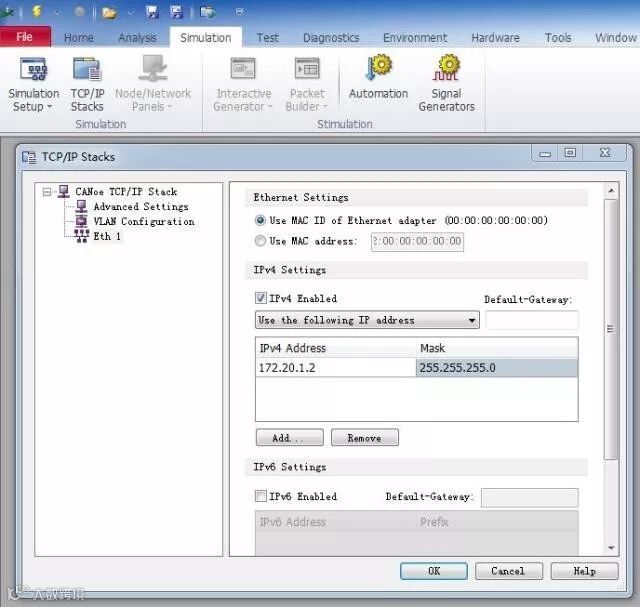Open the quick access toolbar customize arrow
The image size is (640, 607).
240,12
